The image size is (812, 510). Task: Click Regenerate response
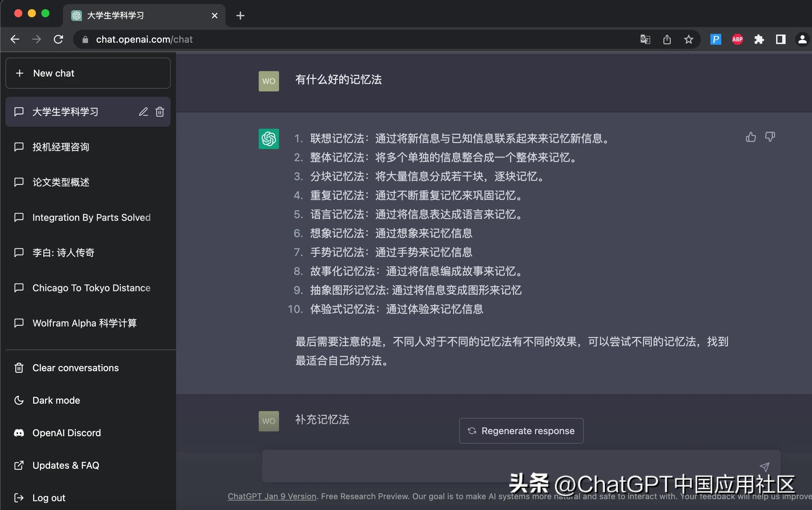[521, 430]
